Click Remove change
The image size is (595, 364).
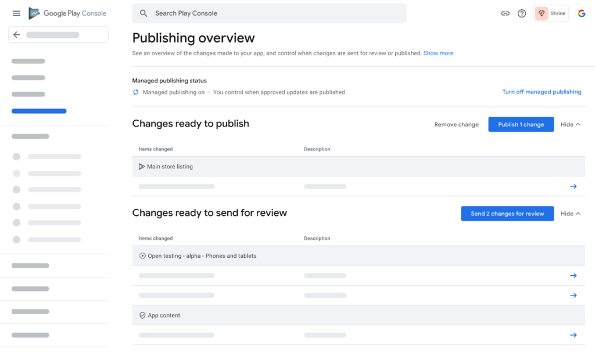click(x=456, y=124)
